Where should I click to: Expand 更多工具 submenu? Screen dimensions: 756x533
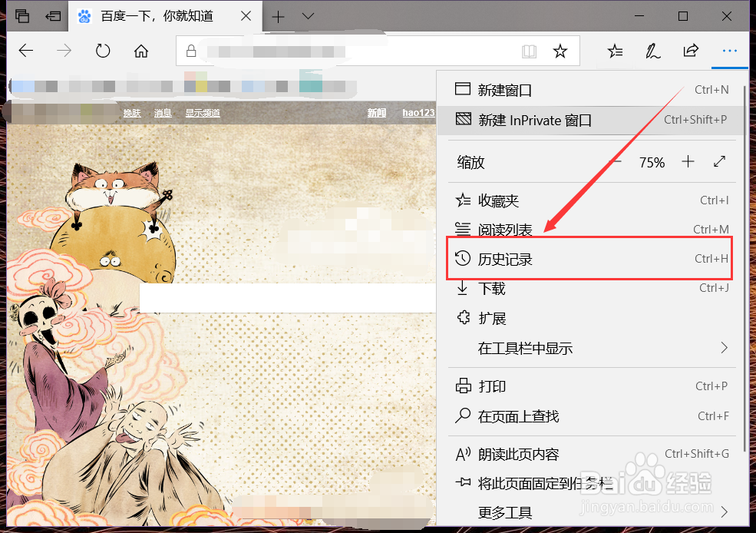pos(593,512)
